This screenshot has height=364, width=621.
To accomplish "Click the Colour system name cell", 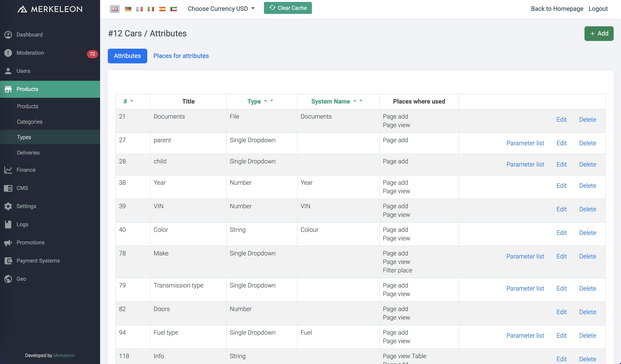I will click(x=338, y=234).
